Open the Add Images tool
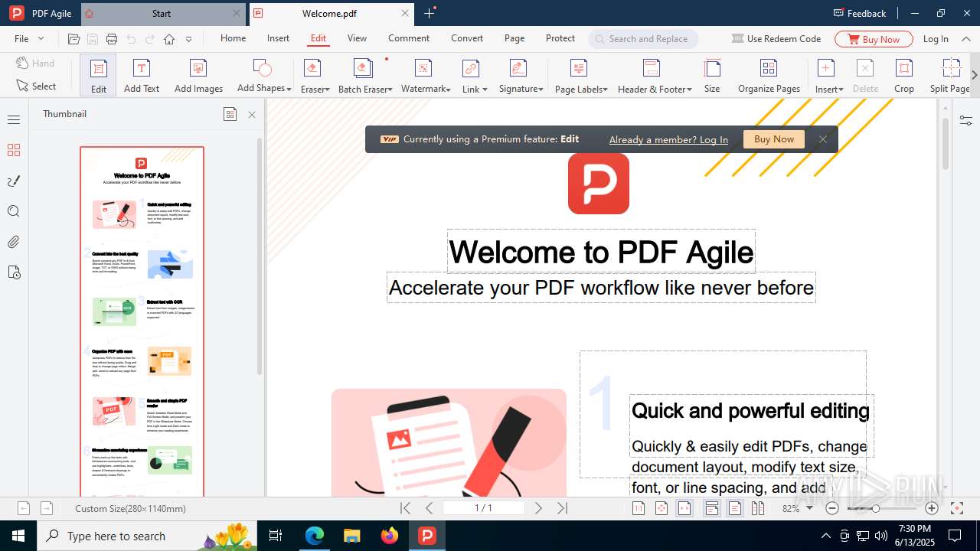This screenshot has width=980, height=551. pos(198,75)
